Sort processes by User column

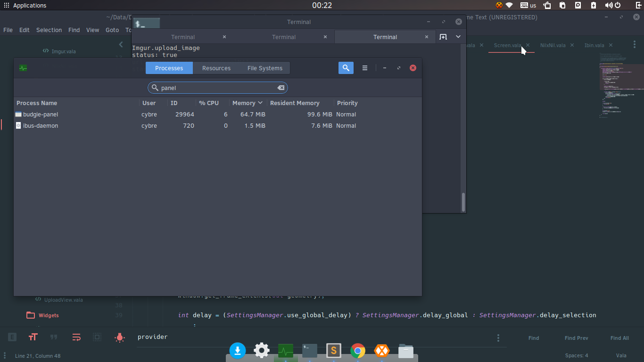coord(149,103)
